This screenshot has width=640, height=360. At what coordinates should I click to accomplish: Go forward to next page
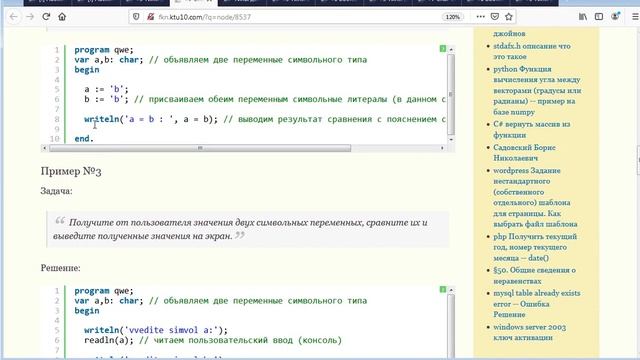(30, 17)
